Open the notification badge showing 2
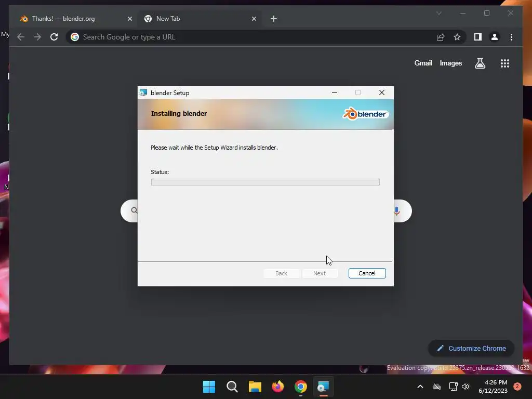This screenshot has height=399, width=532. (x=517, y=387)
